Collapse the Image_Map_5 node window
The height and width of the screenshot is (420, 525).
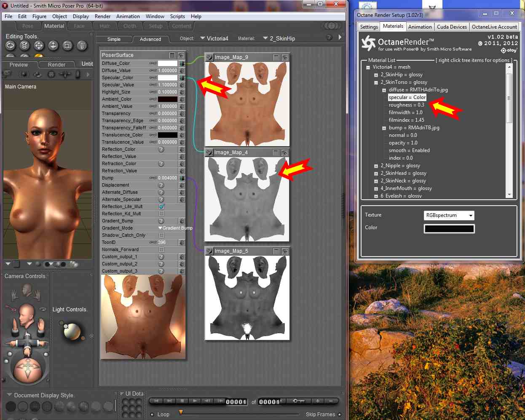[276, 251]
